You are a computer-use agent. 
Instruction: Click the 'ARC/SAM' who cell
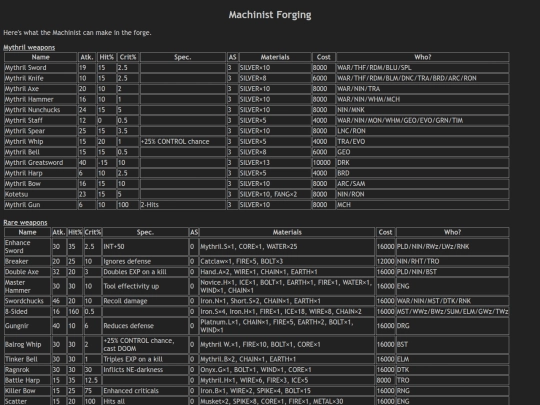point(423,184)
